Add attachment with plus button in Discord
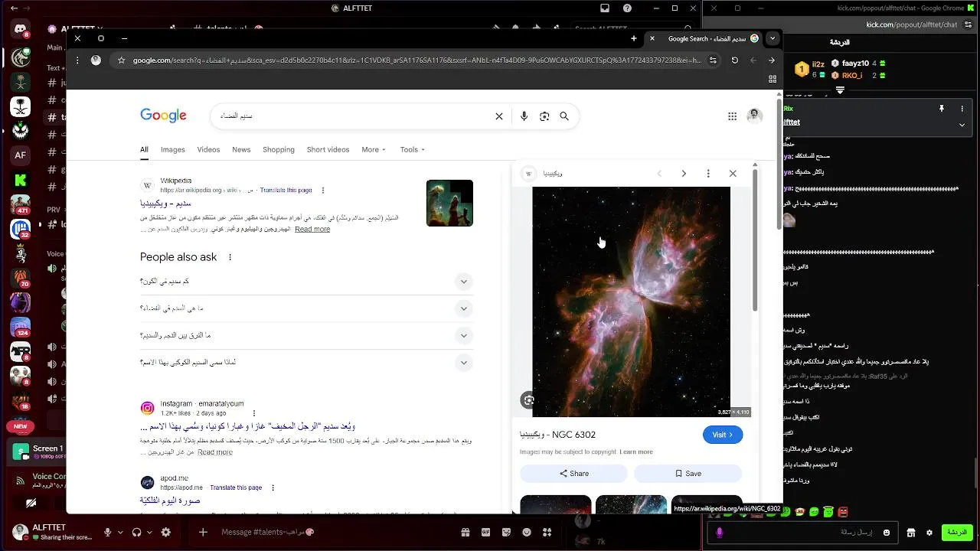Viewport: 980px width, 551px height. [x=203, y=532]
